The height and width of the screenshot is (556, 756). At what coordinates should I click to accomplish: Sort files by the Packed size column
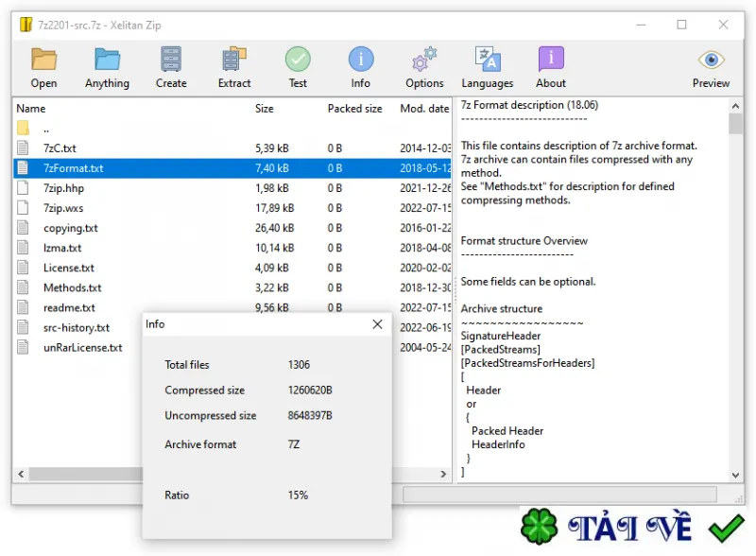click(x=355, y=109)
